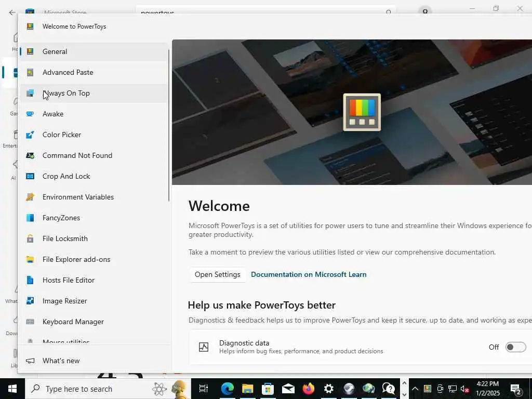Click the sidebar vertical scrollbar

pos(169,126)
